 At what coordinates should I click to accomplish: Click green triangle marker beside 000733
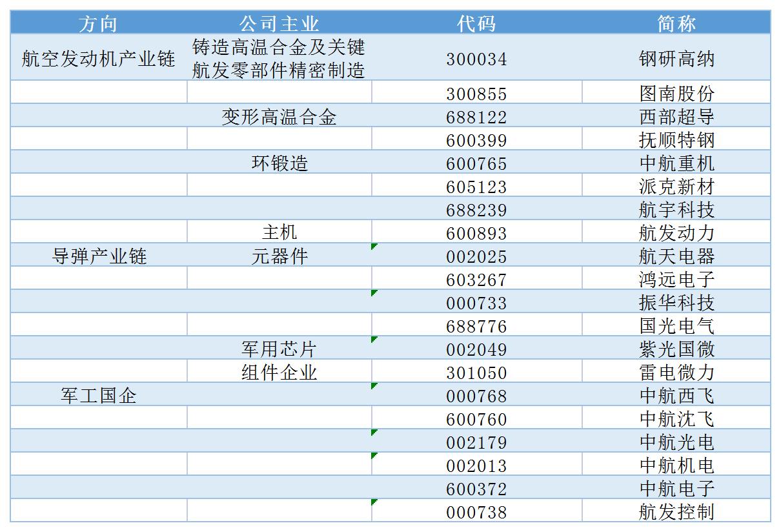click(374, 292)
